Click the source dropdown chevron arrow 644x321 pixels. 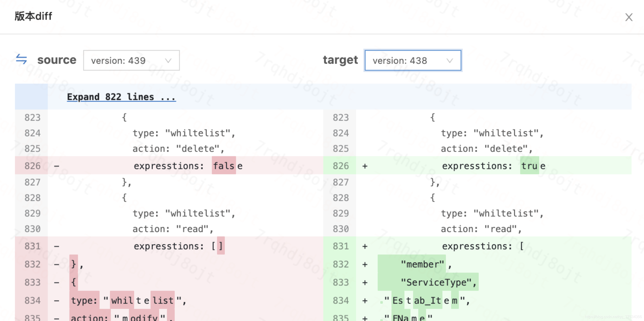tap(168, 60)
